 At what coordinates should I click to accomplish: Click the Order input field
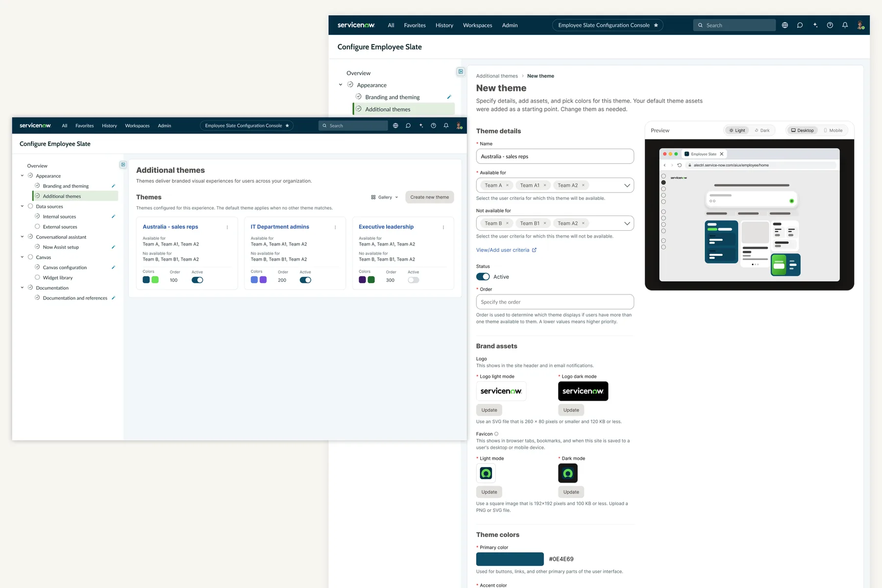point(555,302)
